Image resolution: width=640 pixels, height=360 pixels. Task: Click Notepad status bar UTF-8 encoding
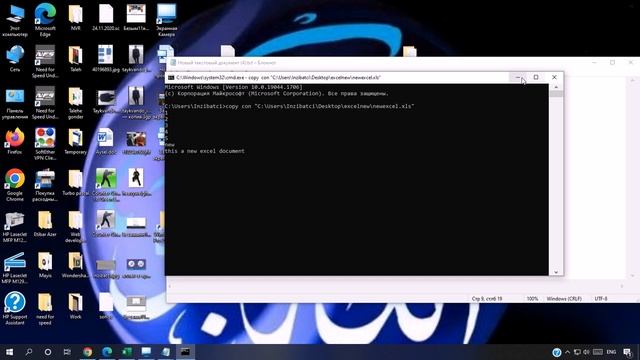point(601,299)
